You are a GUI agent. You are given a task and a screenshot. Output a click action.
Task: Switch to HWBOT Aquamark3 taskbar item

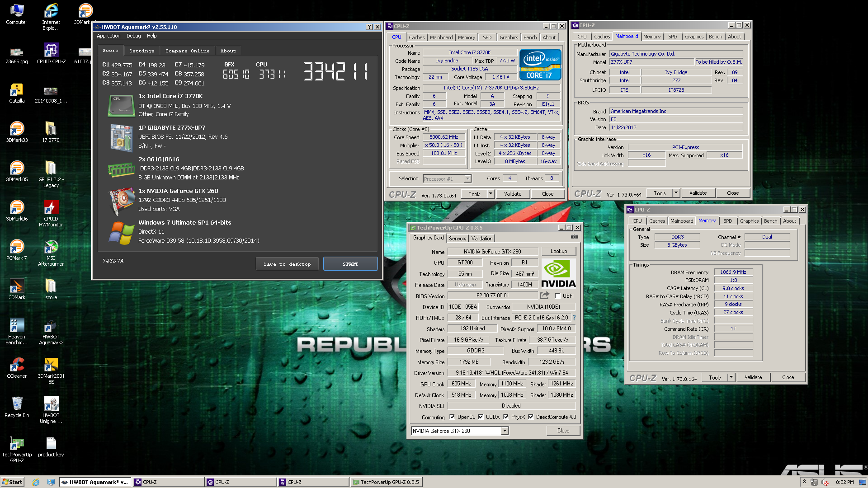[x=95, y=482]
